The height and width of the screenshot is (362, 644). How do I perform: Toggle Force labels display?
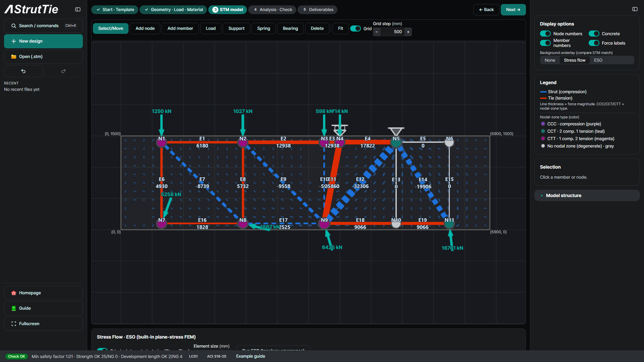[x=594, y=43]
